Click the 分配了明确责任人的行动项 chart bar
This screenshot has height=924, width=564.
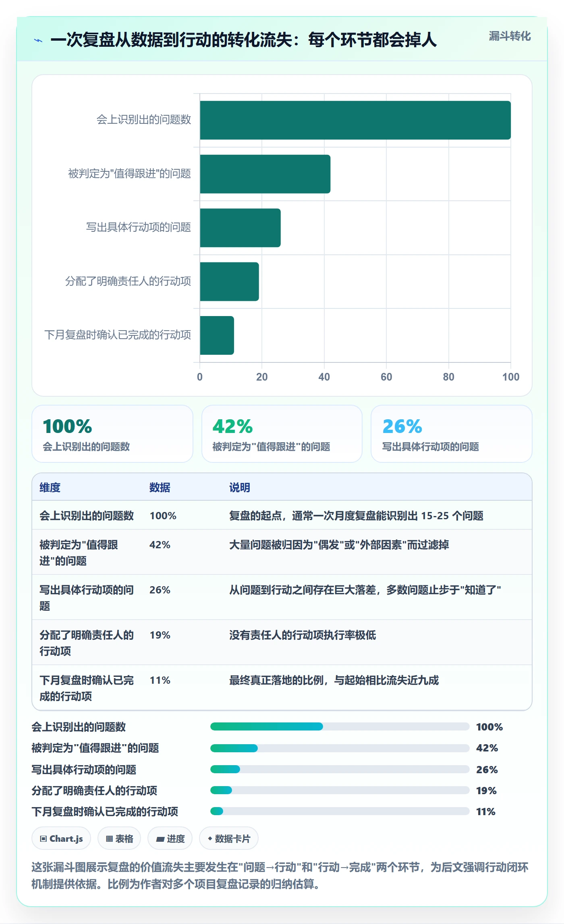(229, 281)
